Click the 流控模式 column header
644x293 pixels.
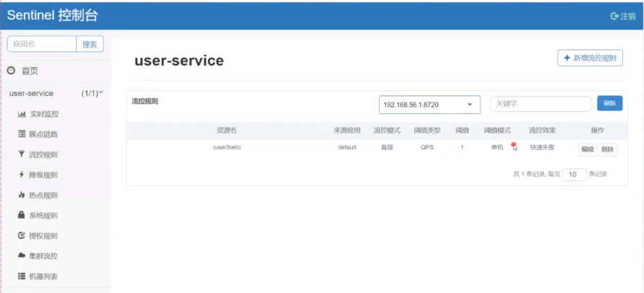(x=387, y=131)
